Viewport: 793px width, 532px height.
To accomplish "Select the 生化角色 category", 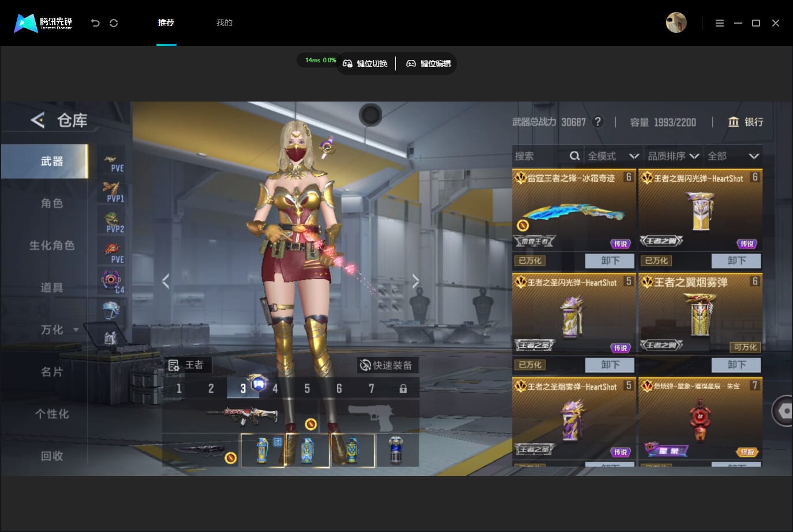I will (52, 245).
